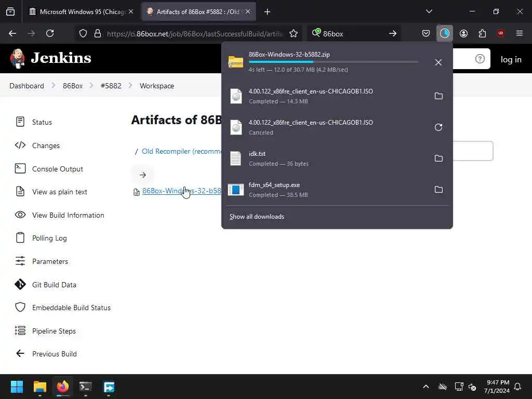Open the tracking protection shield icon
The image size is (532, 399).
83,33
